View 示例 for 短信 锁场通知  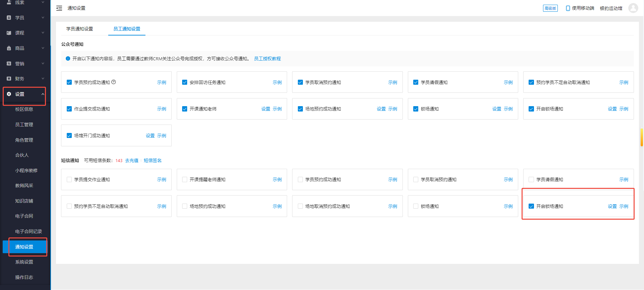pyautogui.click(x=508, y=206)
